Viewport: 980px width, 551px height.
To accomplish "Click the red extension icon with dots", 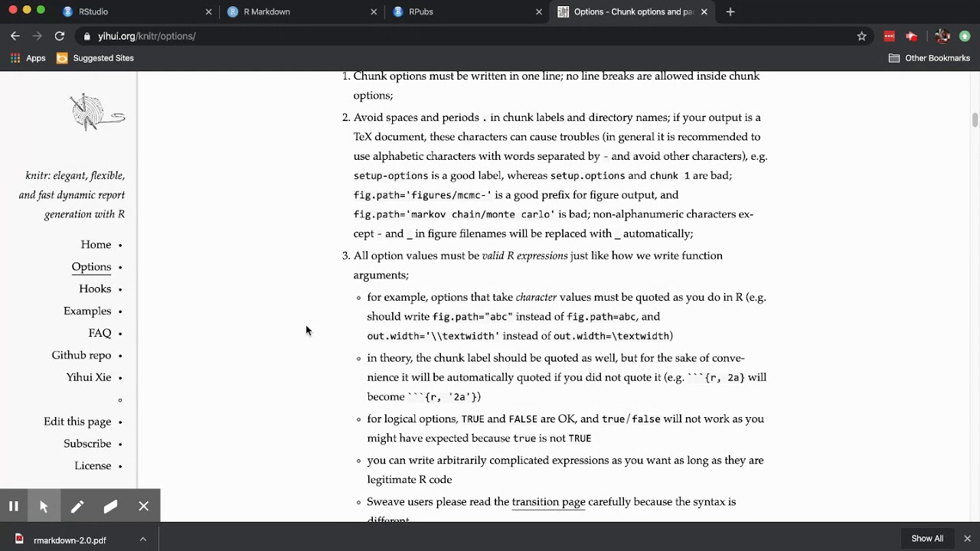I will pos(889,36).
